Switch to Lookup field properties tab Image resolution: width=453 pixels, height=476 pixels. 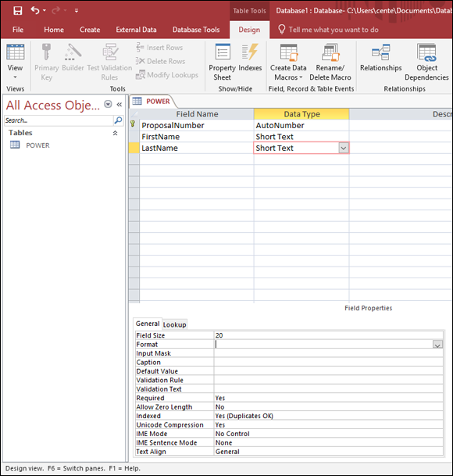174,324
